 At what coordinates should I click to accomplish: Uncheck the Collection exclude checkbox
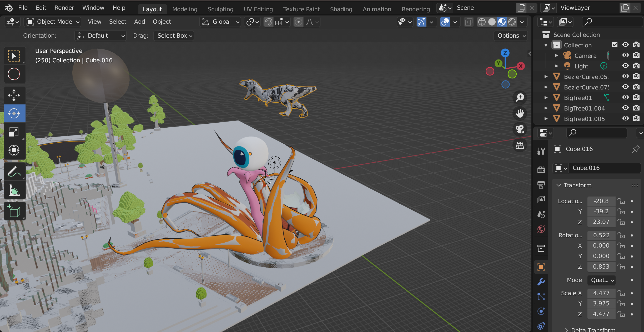[615, 45]
